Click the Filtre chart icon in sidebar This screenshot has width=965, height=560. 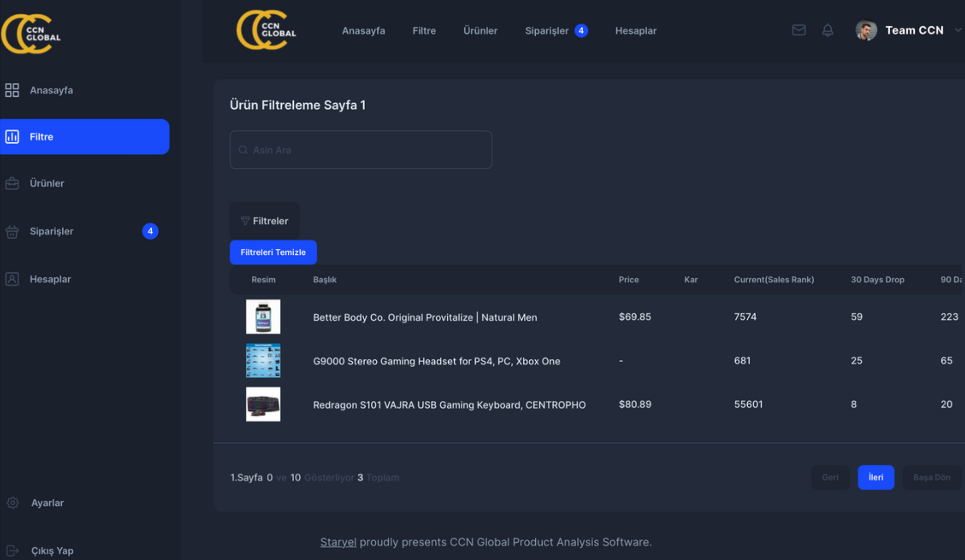[12, 137]
